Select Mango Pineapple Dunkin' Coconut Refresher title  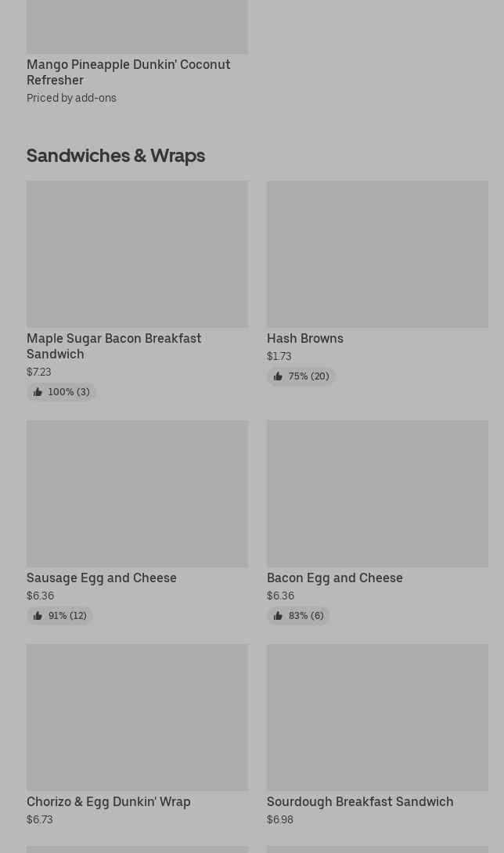(x=128, y=72)
